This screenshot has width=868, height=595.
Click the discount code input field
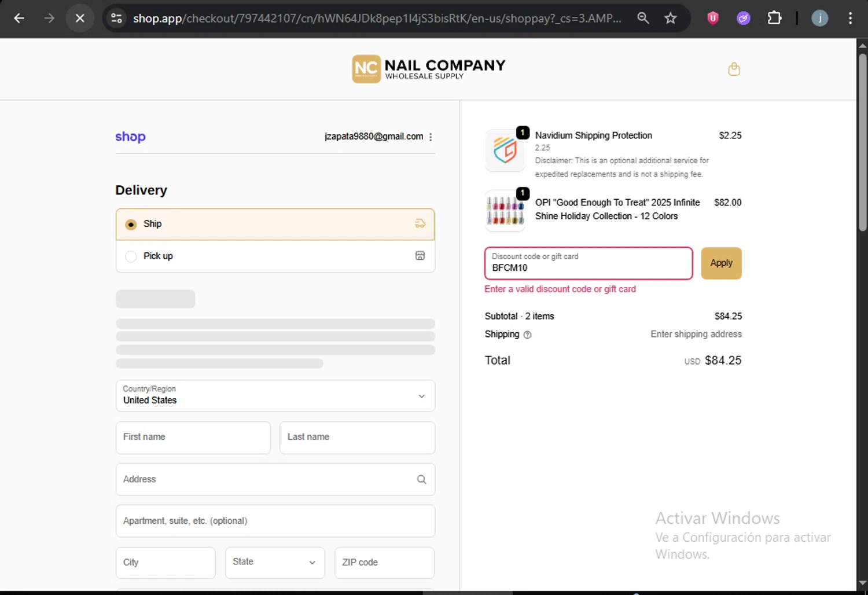click(x=589, y=263)
